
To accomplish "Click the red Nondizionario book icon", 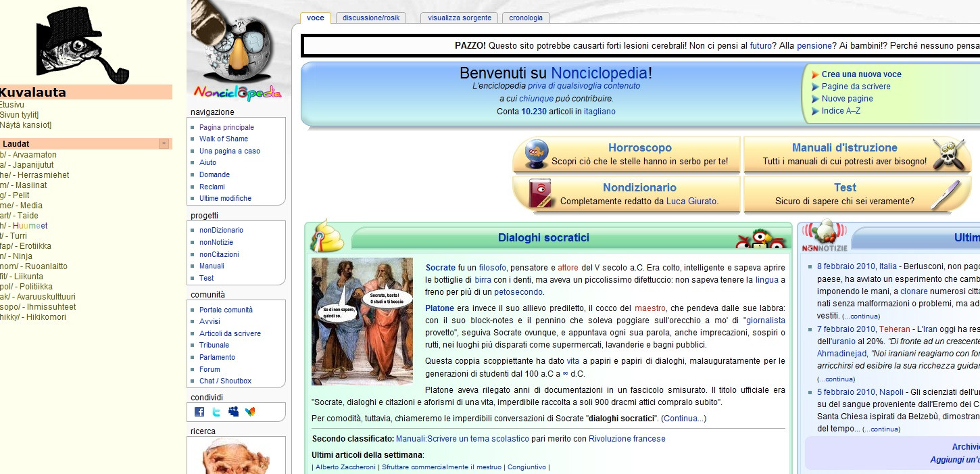I will pyautogui.click(x=539, y=194).
